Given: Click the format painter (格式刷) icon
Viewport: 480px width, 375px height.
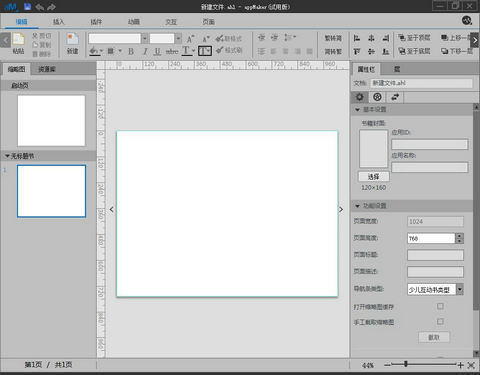Looking at the screenshot, I should [x=229, y=50].
